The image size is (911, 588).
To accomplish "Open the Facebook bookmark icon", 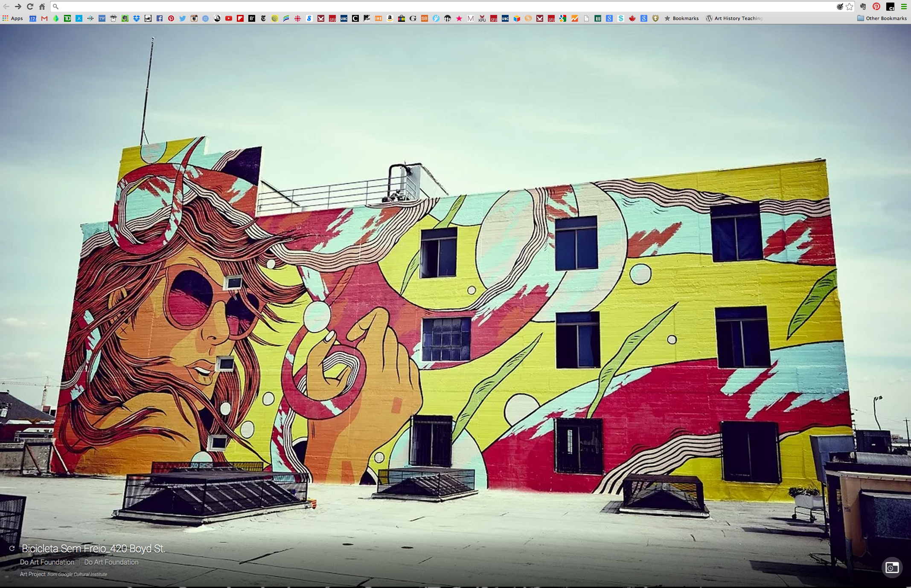I will (x=160, y=18).
